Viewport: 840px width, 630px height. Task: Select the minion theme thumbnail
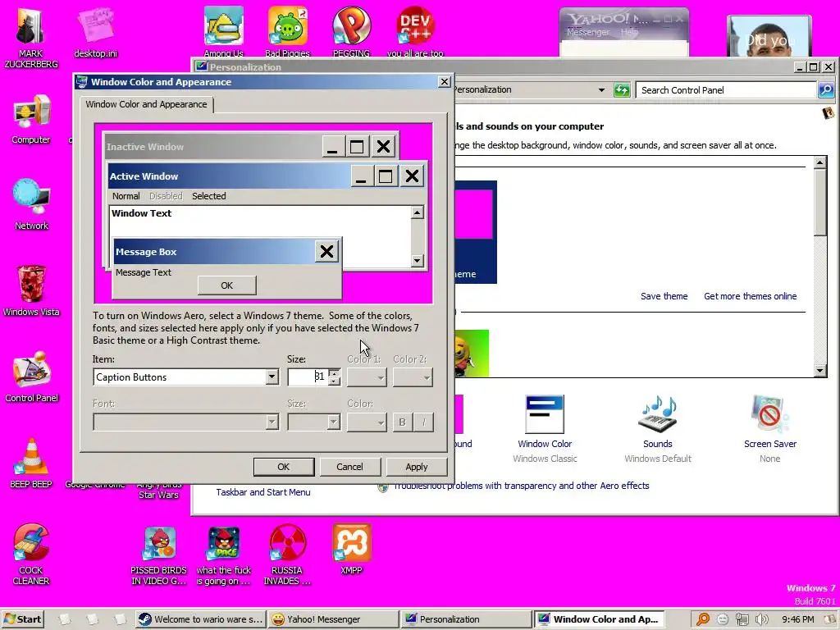pyautogui.click(x=472, y=354)
